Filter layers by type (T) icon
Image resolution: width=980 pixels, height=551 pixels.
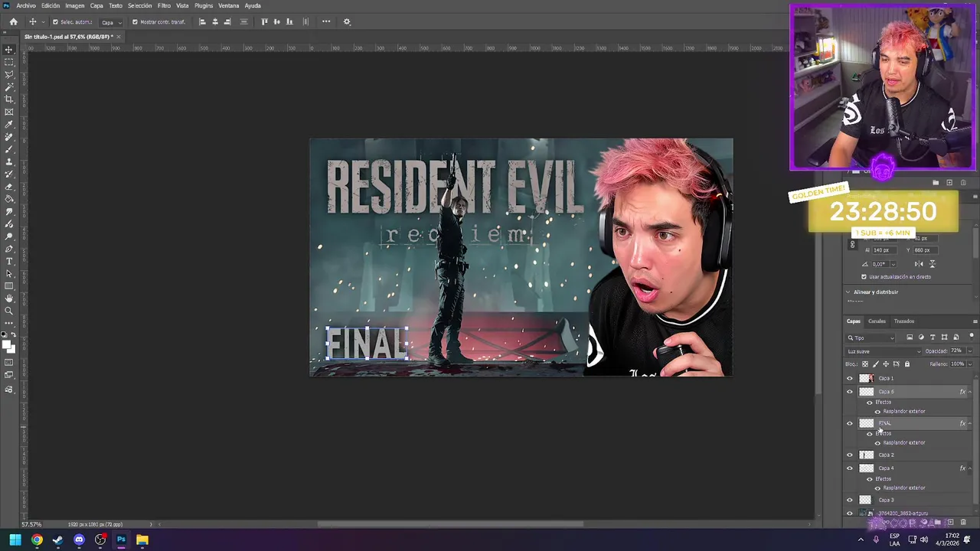tap(933, 337)
